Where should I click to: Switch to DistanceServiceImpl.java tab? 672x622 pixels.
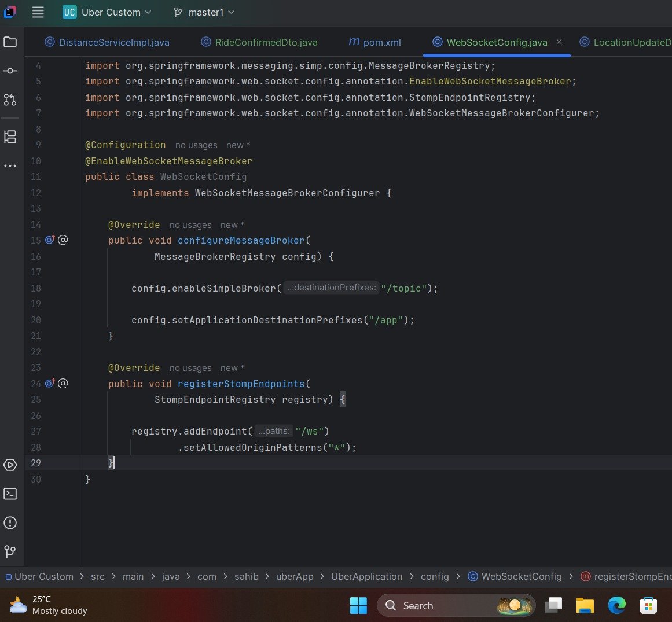pyautogui.click(x=107, y=42)
